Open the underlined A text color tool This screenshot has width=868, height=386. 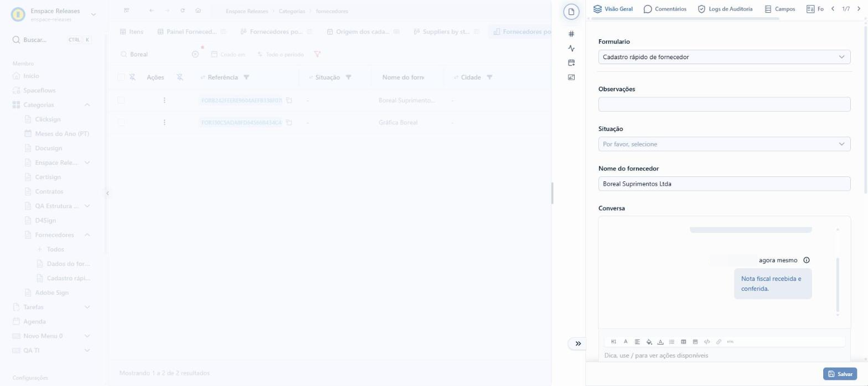660,342
